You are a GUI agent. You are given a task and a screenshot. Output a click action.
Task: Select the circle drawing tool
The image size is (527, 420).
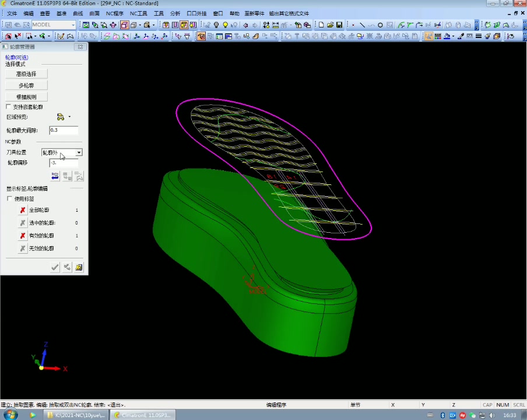pos(380,25)
